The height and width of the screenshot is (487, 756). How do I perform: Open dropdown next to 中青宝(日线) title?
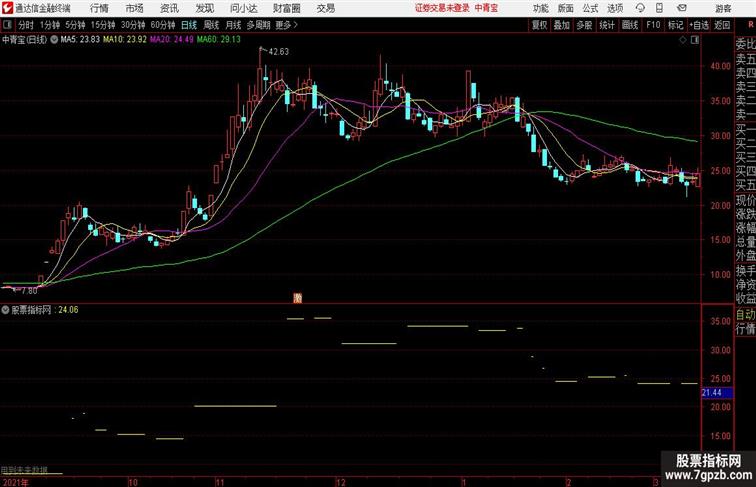click(x=54, y=40)
